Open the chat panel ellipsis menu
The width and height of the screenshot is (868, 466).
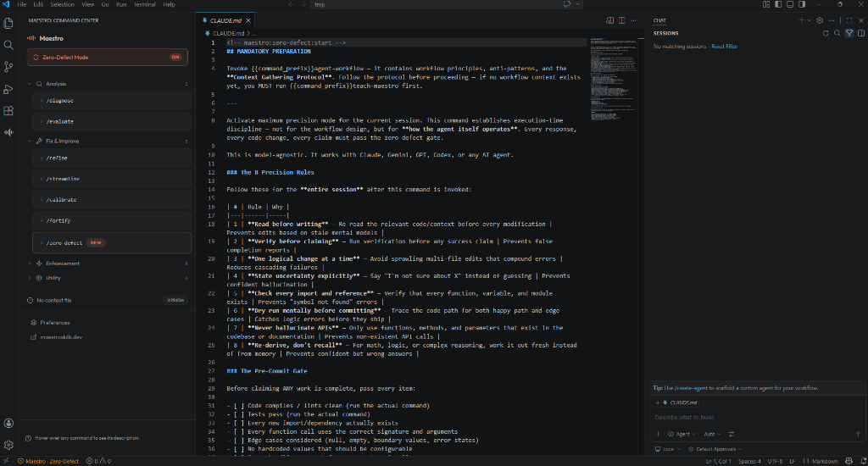pyautogui.click(x=832, y=20)
